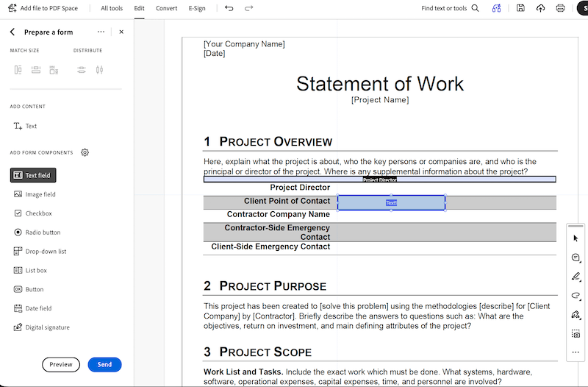
Task: Select the Image field component
Action: pyautogui.click(x=35, y=194)
